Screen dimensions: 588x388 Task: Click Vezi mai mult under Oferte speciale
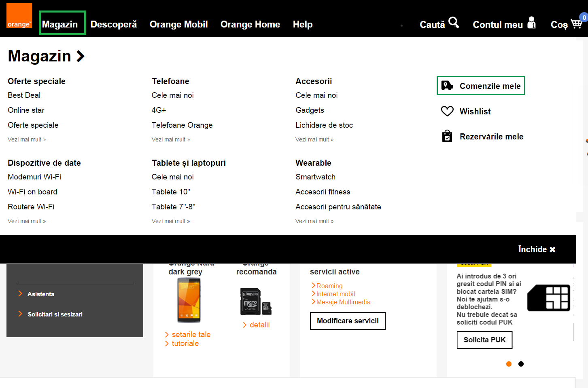click(x=27, y=139)
